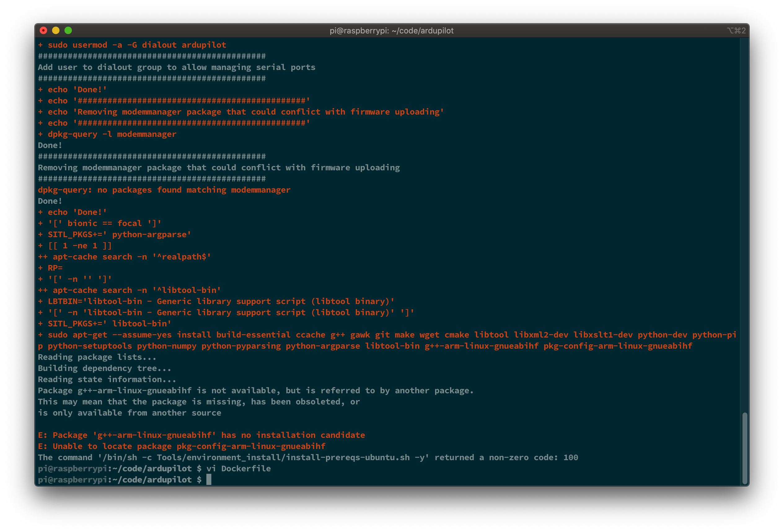Click the terminal scrollbar thumb

pyautogui.click(x=745, y=448)
